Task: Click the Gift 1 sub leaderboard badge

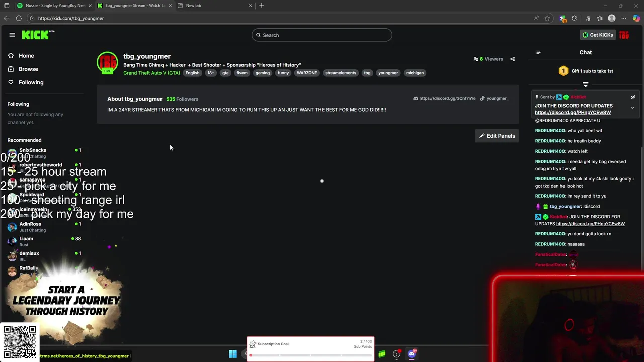Action: 563,71
